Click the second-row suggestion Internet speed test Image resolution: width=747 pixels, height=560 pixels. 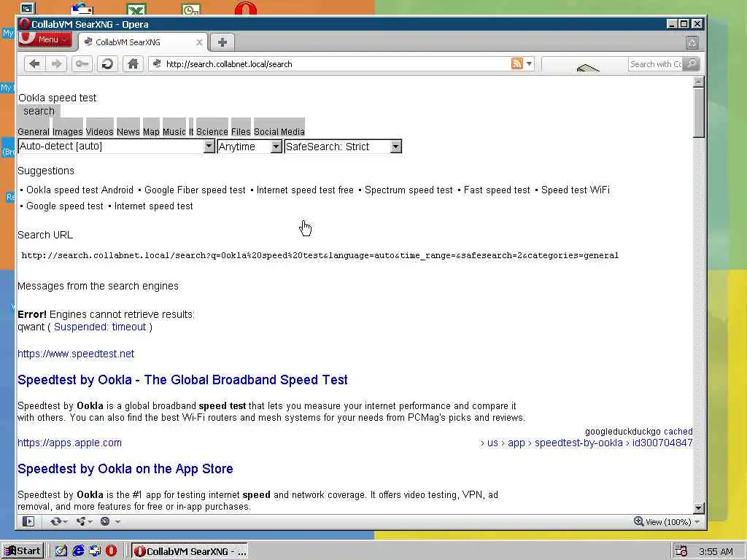click(153, 206)
